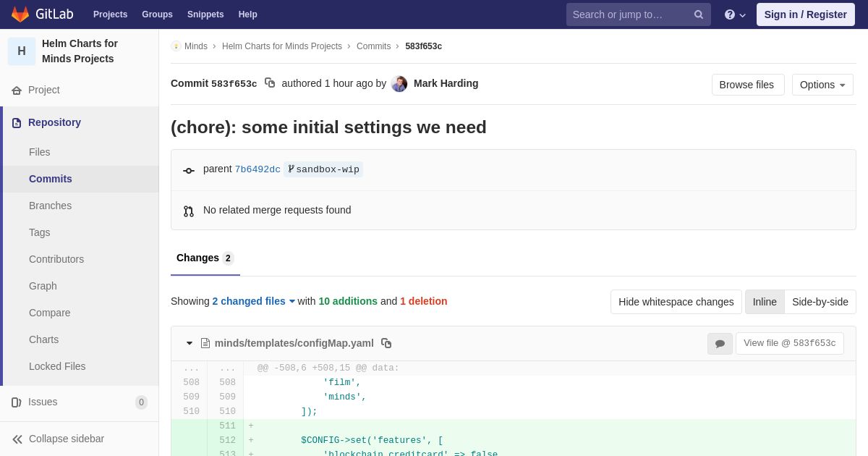This screenshot has width=868, height=456.
Task: Open Branches in repository sidebar
Action: (50, 206)
